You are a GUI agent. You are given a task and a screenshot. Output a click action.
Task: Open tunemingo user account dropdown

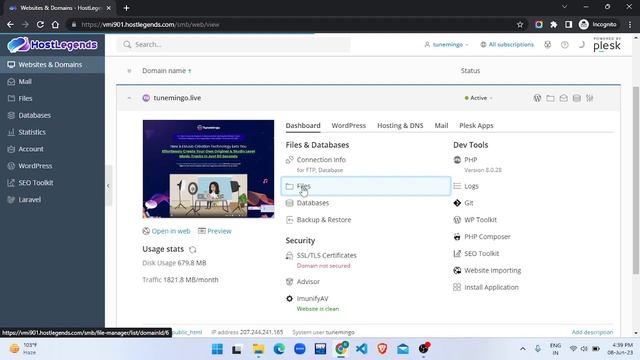(447, 44)
